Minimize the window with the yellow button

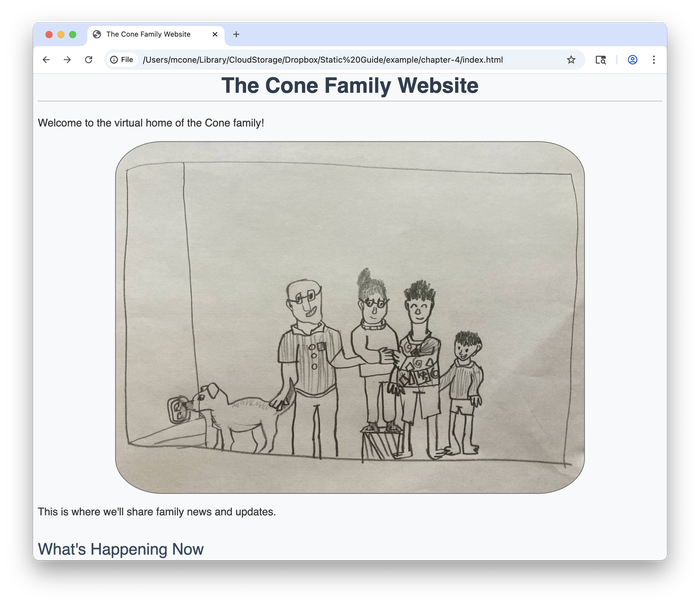point(60,34)
